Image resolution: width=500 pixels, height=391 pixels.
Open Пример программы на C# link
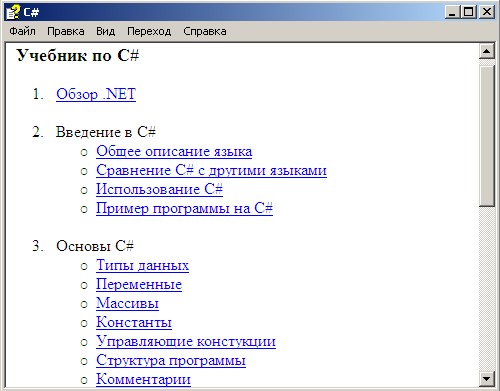(x=184, y=209)
